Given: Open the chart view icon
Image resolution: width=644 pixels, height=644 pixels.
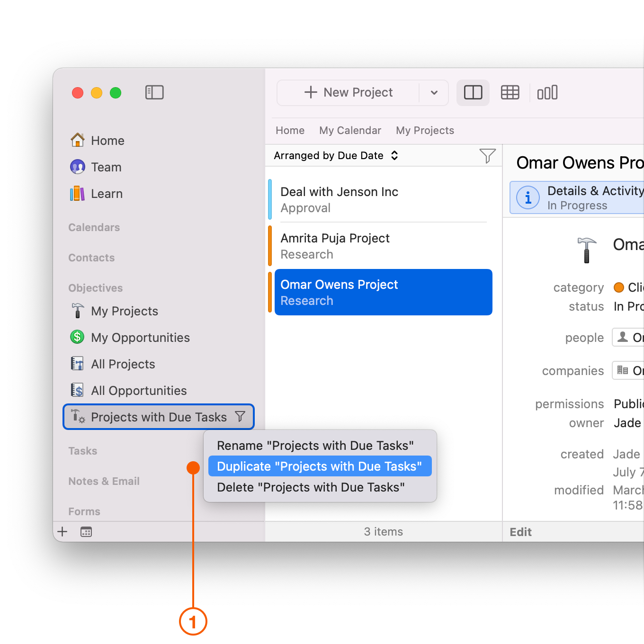Looking at the screenshot, I should (547, 92).
